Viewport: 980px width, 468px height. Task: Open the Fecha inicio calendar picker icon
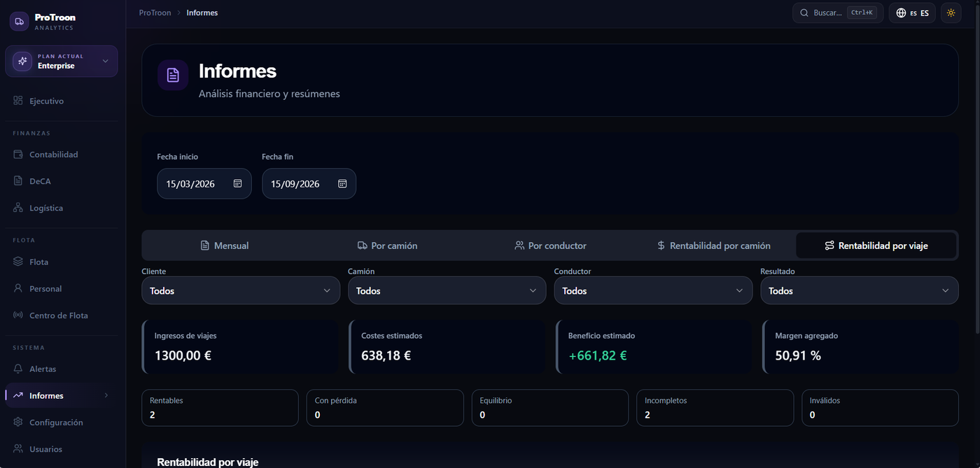(x=237, y=183)
